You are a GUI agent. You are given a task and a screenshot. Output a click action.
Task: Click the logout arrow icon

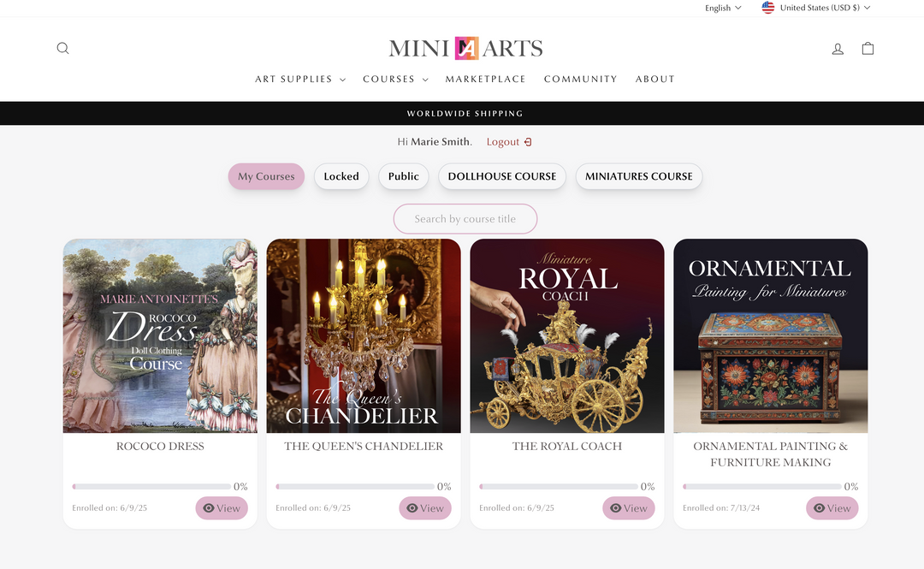pyautogui.click(x=528, y=142)
